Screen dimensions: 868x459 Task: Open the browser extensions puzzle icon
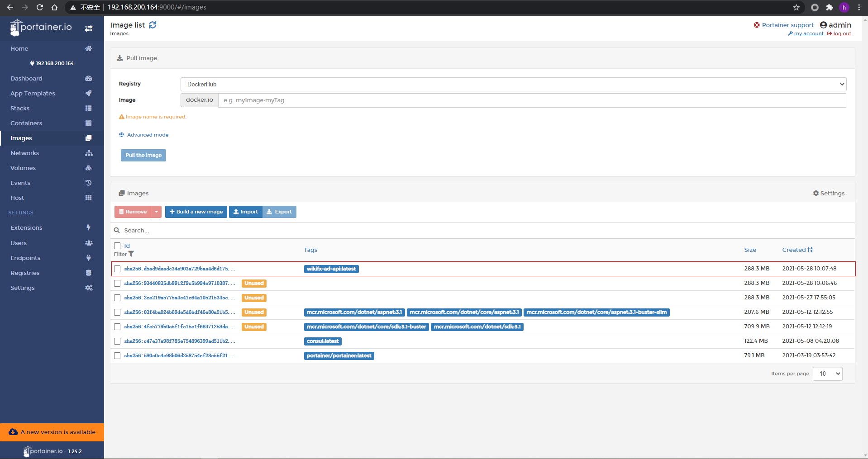830,7
